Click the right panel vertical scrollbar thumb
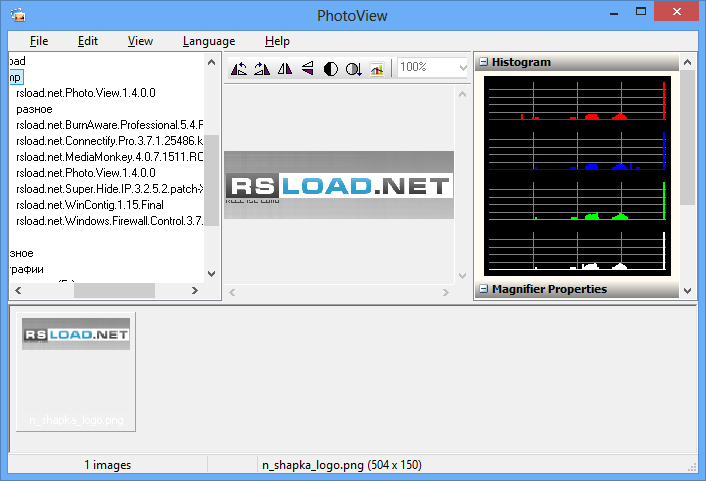 pos(687,137)
